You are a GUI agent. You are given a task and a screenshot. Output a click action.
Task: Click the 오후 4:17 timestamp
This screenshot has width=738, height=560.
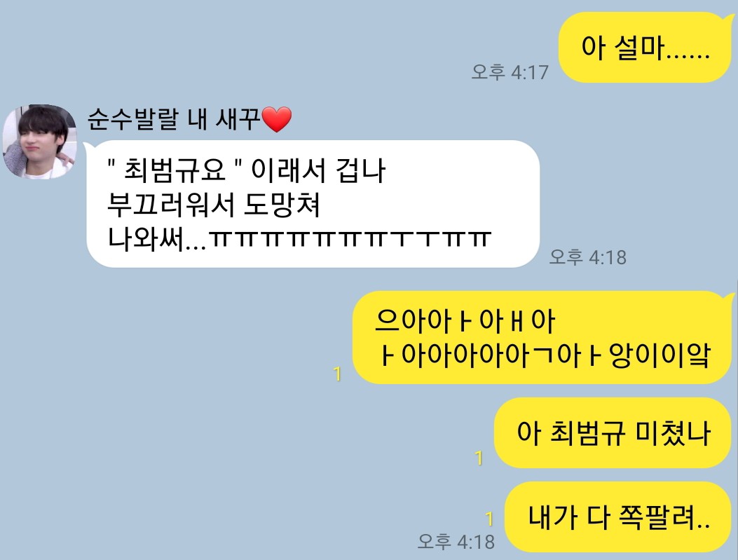click(510, 72)
